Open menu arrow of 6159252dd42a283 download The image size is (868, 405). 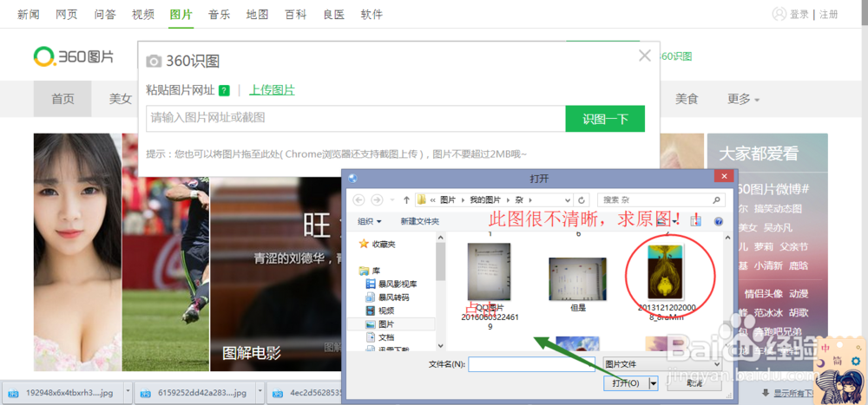pyautogui.click(x=260, y=392)
